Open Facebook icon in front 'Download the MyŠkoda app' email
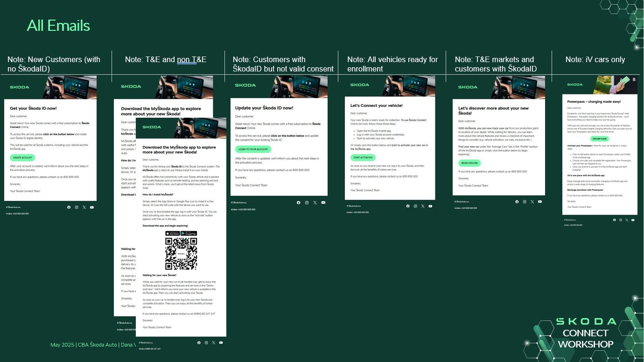This screenshot has height=362, width=644. [199, 342]
